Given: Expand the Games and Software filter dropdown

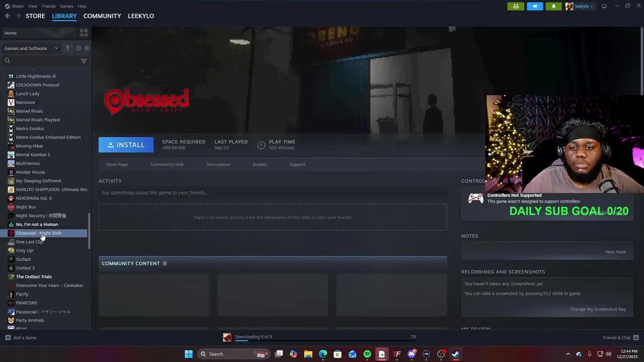Looking at the screenshot, I should point(31,48).
